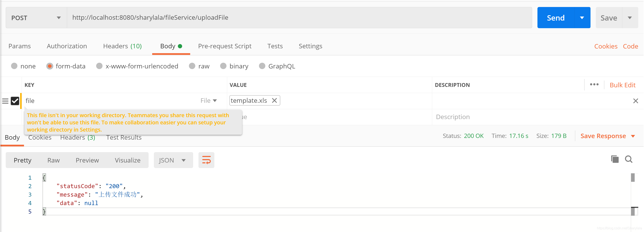Click the three-dots column options icon
The image size is (644, 232).
(594, 85)
